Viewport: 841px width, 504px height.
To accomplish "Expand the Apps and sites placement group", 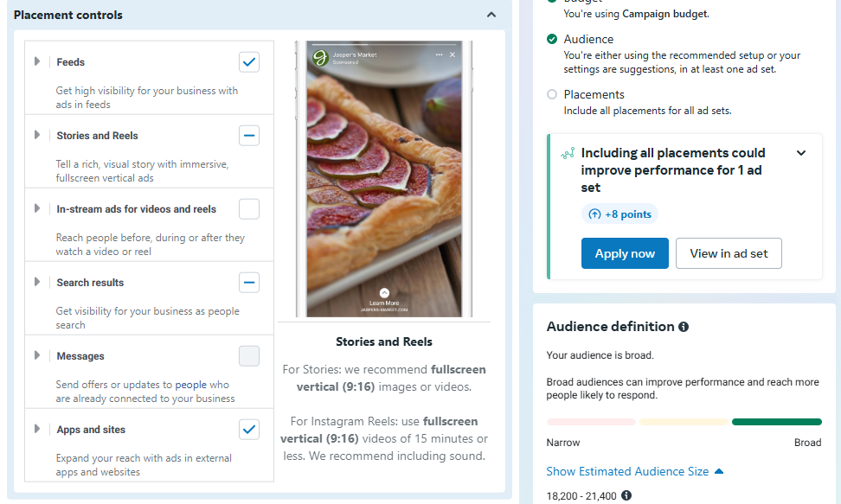I will coord(37,429).
